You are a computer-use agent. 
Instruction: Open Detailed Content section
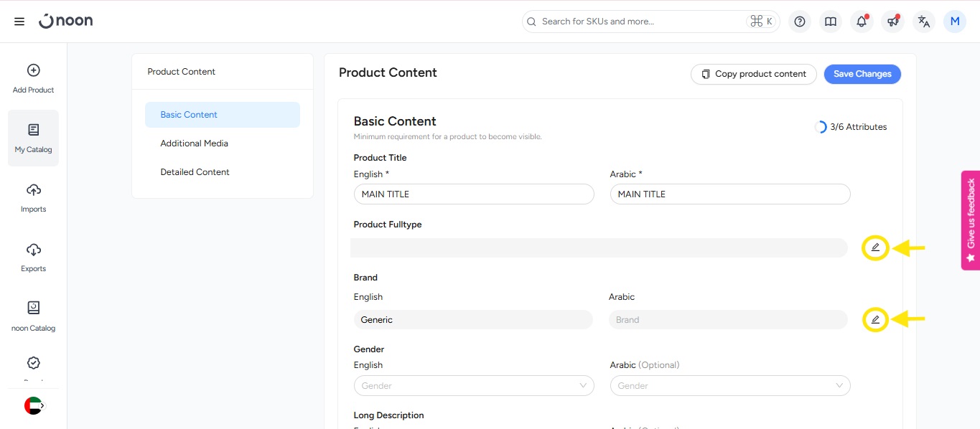pyautogui.click(x=195, y=172)
